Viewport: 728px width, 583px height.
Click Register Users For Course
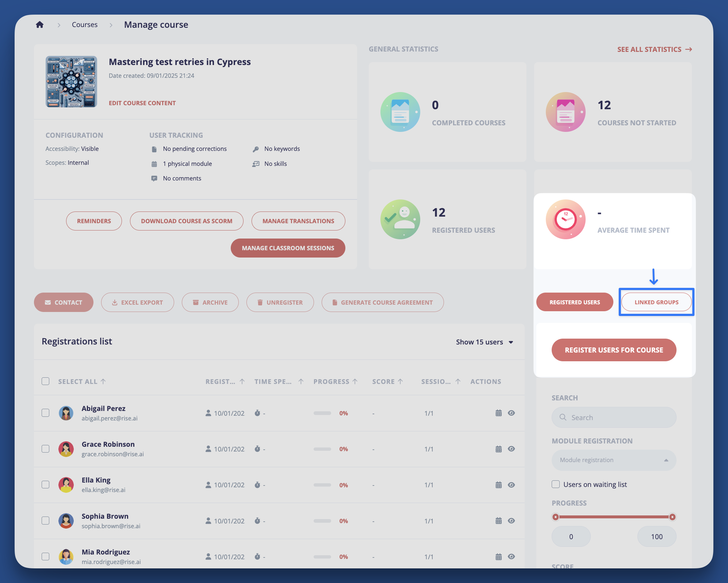click(x=614, y=350)
